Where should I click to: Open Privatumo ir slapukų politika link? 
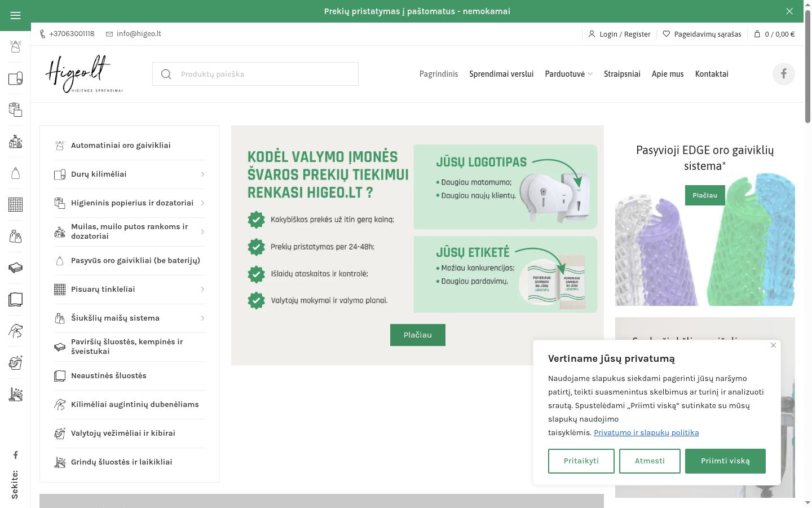[646, 432]
